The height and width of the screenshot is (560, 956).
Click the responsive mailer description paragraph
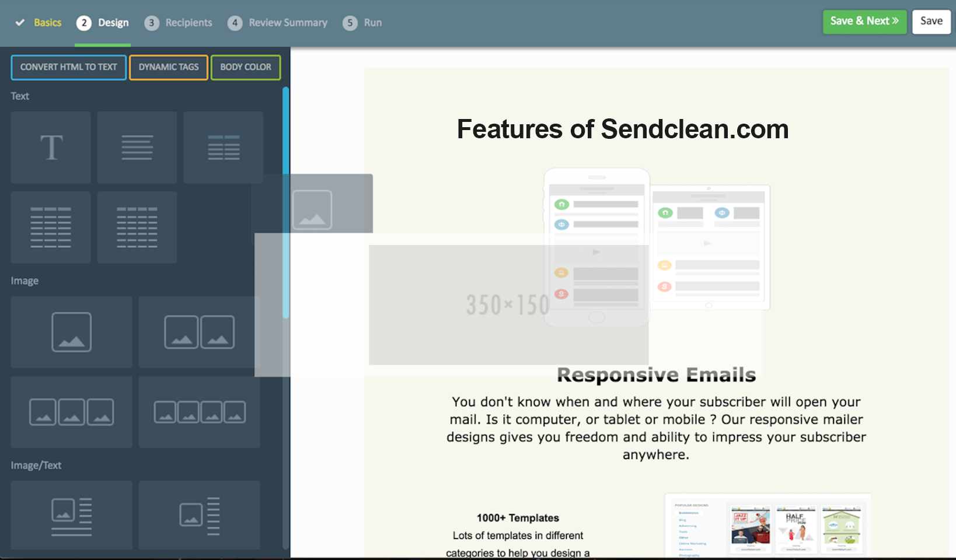(656, 428)
